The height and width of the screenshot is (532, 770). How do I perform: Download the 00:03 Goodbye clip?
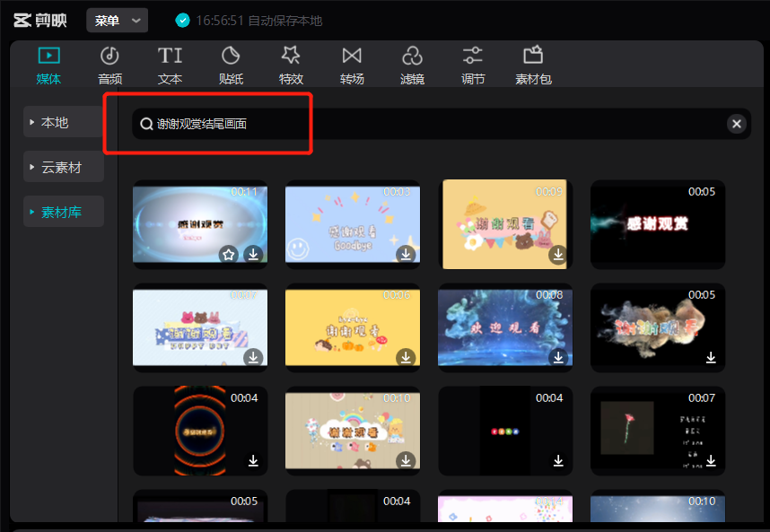pyautogui.click(x=406, y=254)
